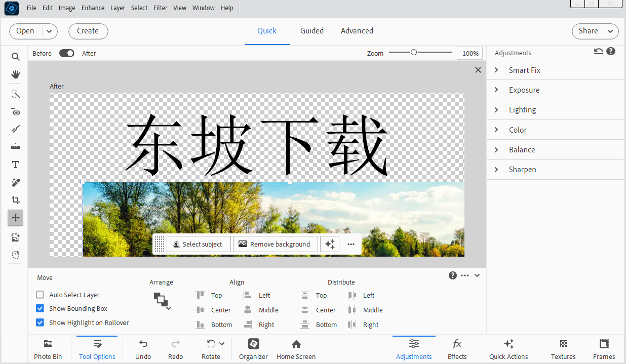
Task: Open the Textures panel
Action: pos(563,349)
